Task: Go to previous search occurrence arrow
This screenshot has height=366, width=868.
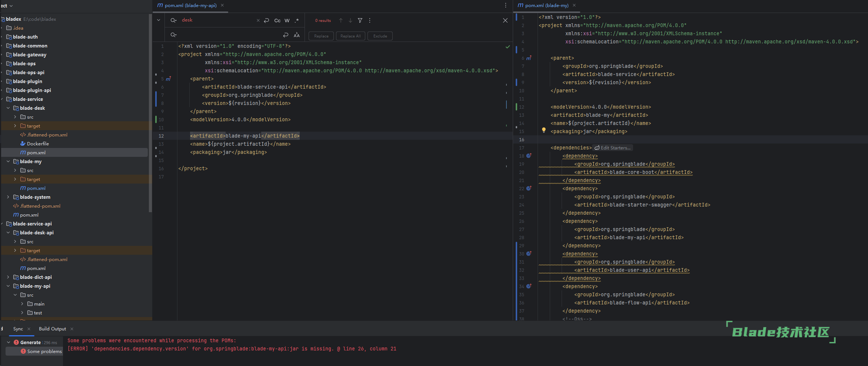Action: click(x=341, y=20)
